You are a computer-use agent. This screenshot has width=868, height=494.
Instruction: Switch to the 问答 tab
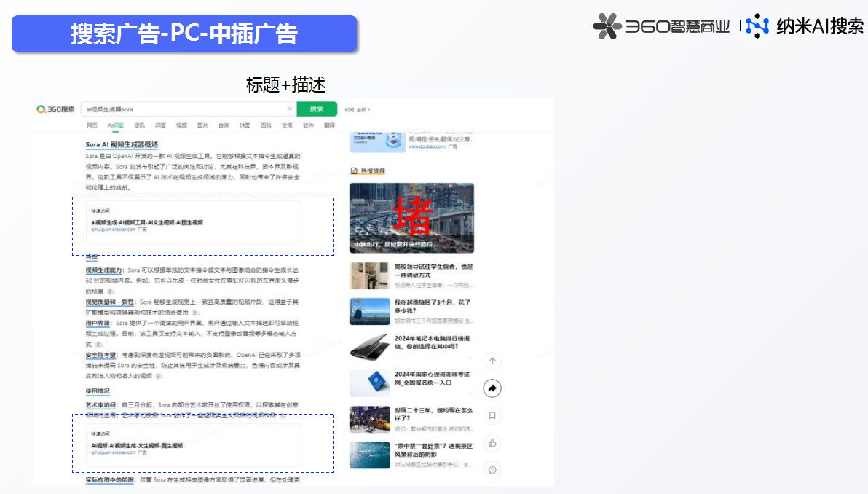(x=160, y=126)
